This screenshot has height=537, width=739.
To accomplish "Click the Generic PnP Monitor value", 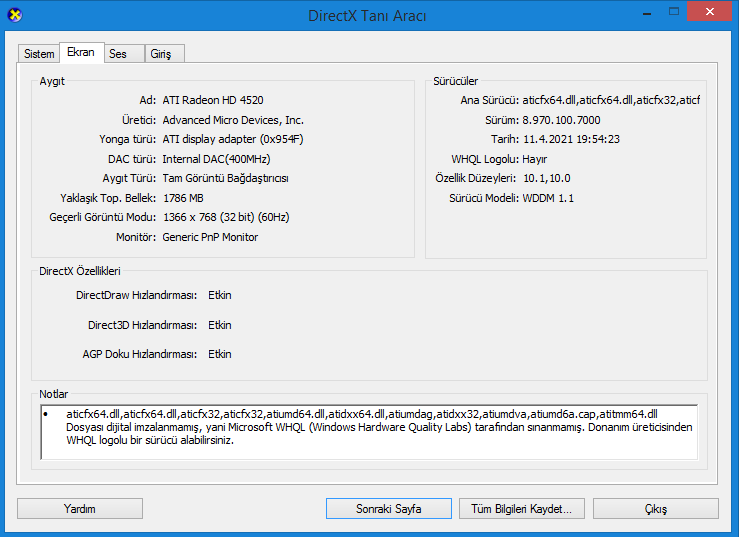I will click(x=210, y=237).
